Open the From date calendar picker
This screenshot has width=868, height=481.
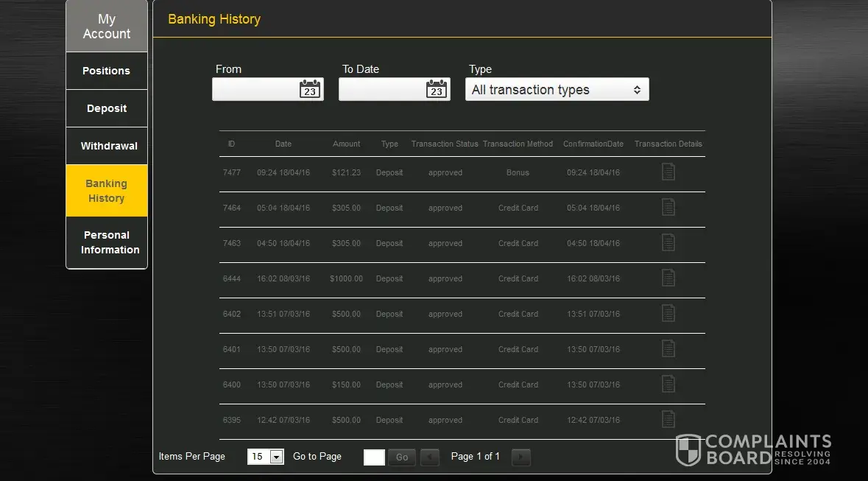(x=310, y=90)
